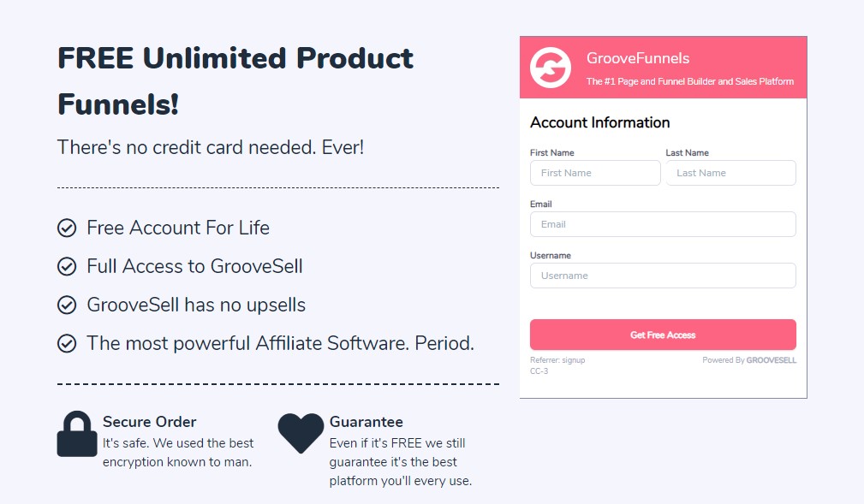
Task: Focus the First Name input field
Action: [x=595, y=173]
